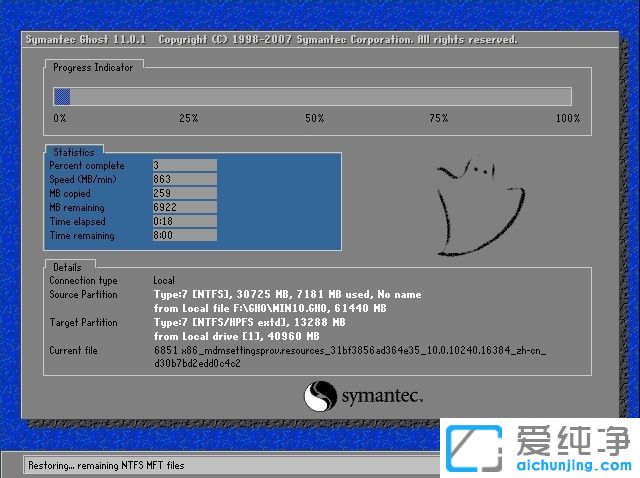Click the blue filled progress block
Viewport: 640px width, 478px height.
(x=62, y=96)
